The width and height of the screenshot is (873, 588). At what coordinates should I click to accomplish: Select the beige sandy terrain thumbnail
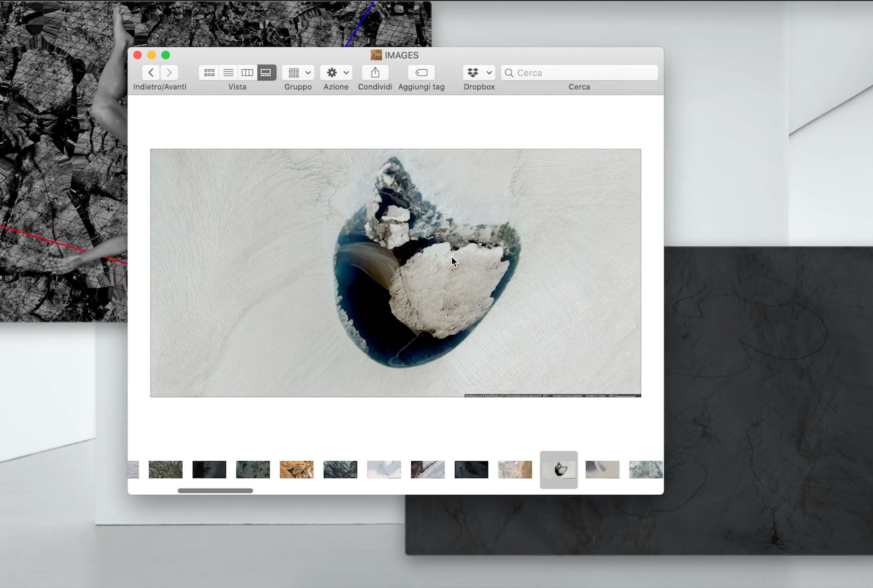[515, 469]
